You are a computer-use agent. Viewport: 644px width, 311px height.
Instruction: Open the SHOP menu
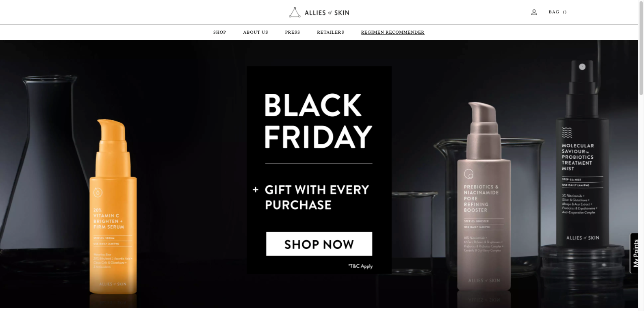coord(219,32)
